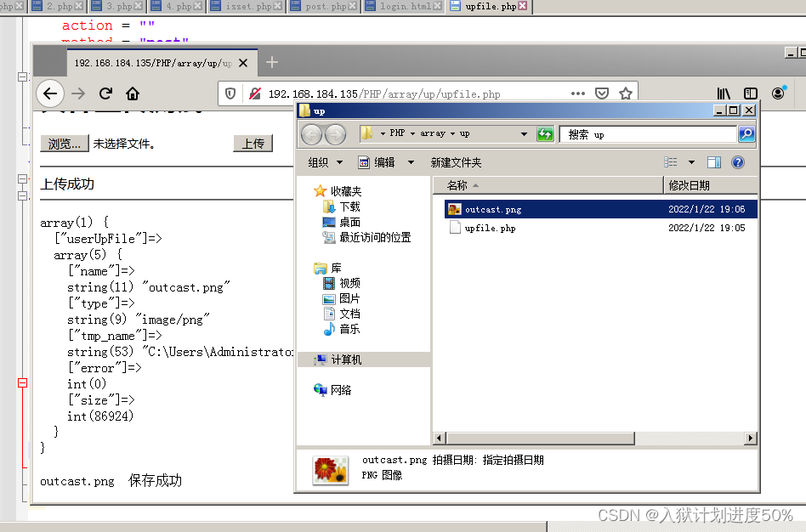This screenshot has width=806, height=532.
Task: Switch to login.html editor tab
Action: [405, 6]
